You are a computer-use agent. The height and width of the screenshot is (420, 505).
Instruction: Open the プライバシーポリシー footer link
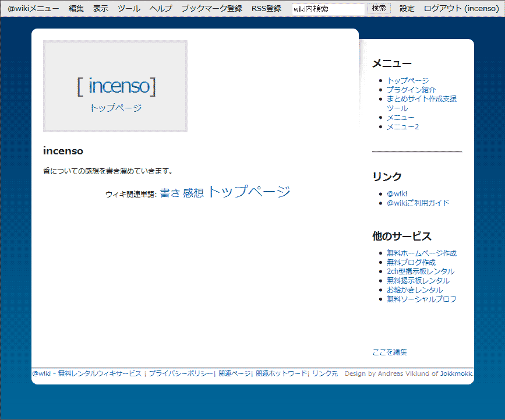tap(179, 373)
